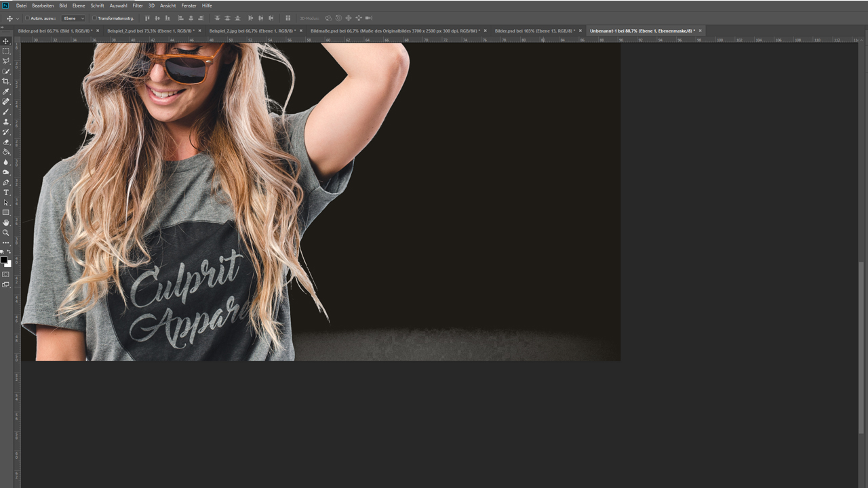
Task: Select the Brush tool
Action: click(x=6, y=112)
